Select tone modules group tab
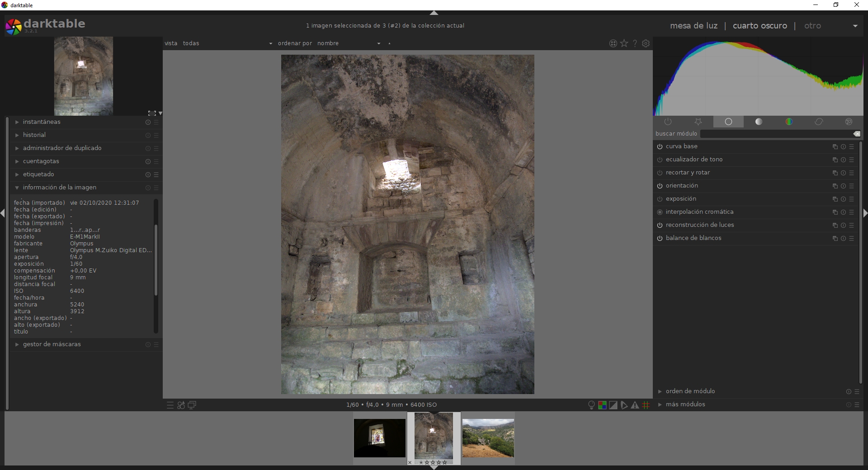Screen dimensions: 868x470 [759, 122]
